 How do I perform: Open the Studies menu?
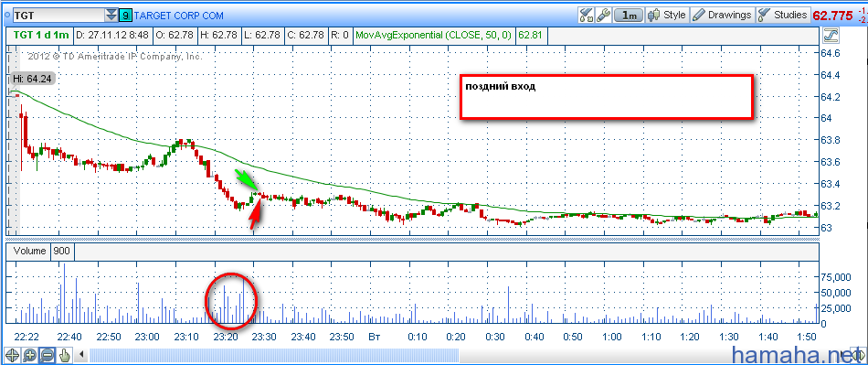coord(783,15)
